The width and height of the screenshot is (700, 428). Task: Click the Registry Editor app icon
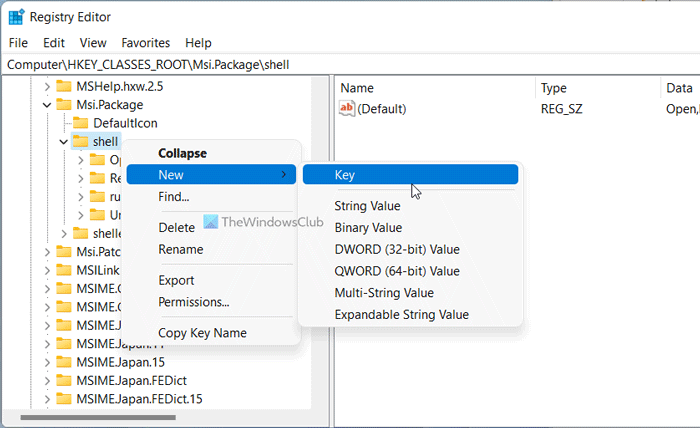pyautogui.click(x=16, y=17)
